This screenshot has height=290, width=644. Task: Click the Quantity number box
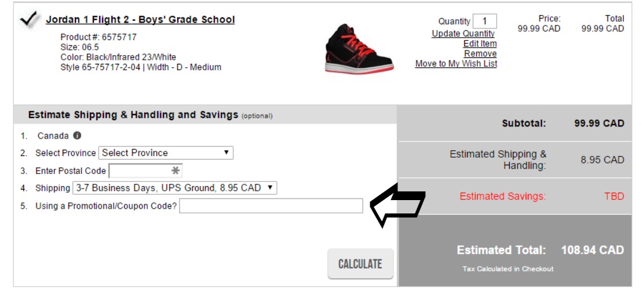pyautogui.click(x=484, y=21)
